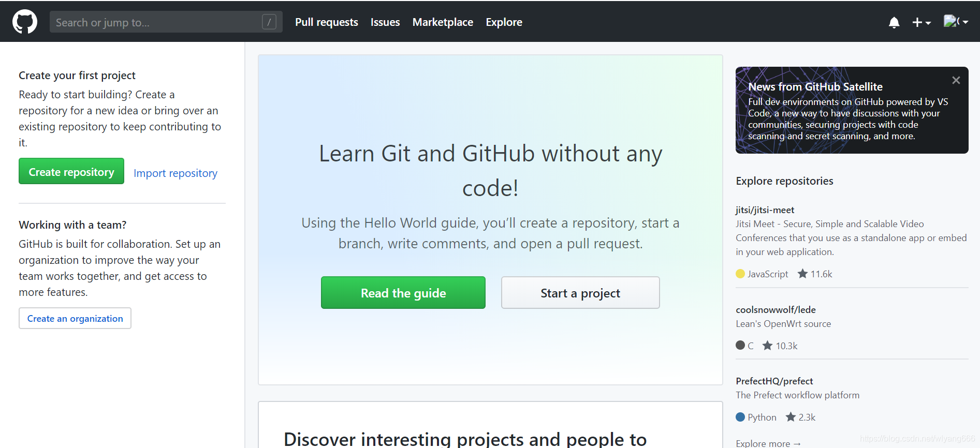This screenshot has height=448, width=980.
Task: Open Pull requests in top navigation
Action: point(327,22)
